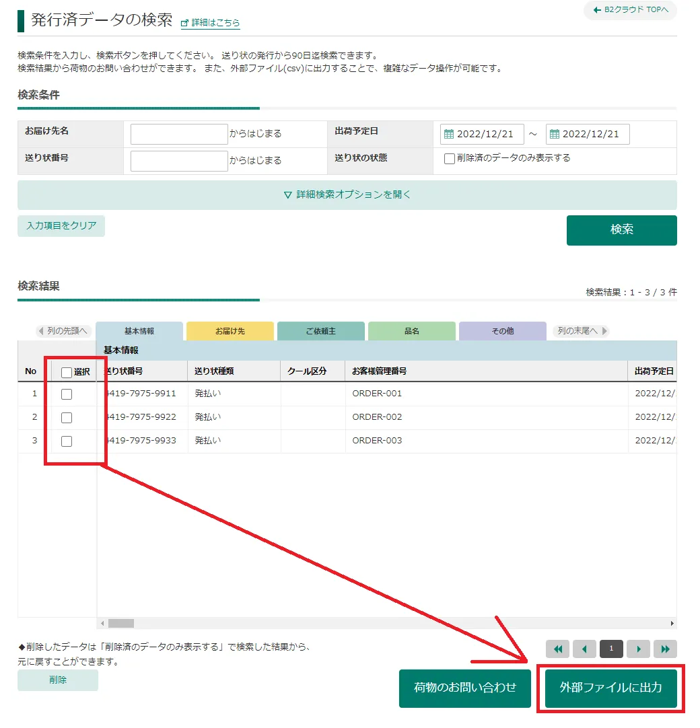The width and height of the screenshot is (700, 728).
Task: Click the horizontal scrollbar right arrow
Action: [x=672, y=623]
